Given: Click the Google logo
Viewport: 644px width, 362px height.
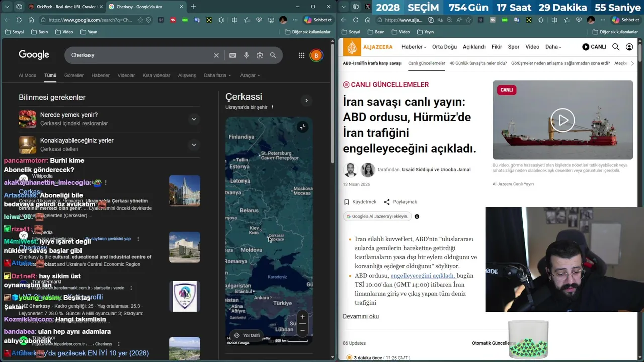Looking at the screenshot, I should tap(34, 55).
